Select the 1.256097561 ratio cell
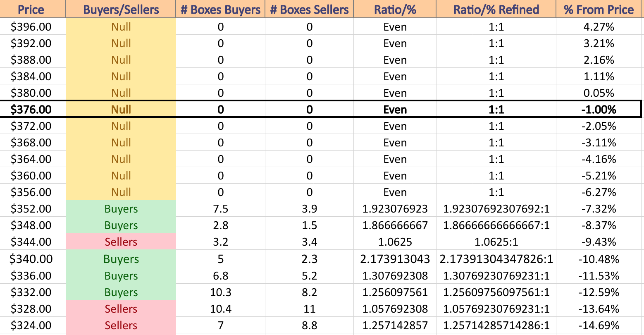Viewport: 644px width, 335px height. pyautogui.click(x=395, y=292)
